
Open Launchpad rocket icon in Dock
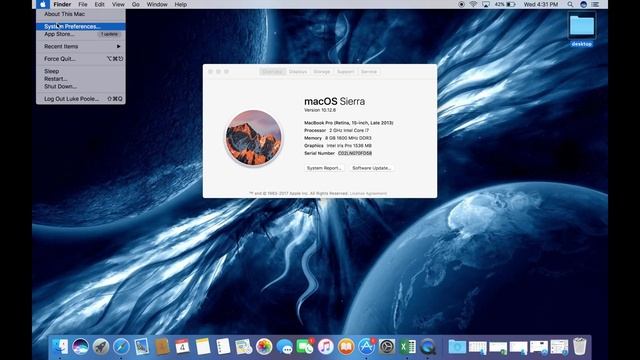click(x=101, y=347)
